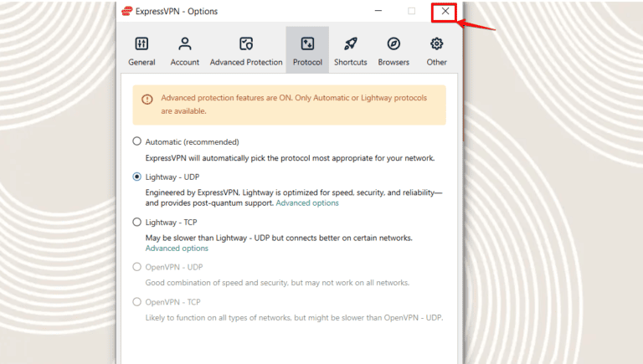Click the orange warning icon in the banner

(147, 99)
